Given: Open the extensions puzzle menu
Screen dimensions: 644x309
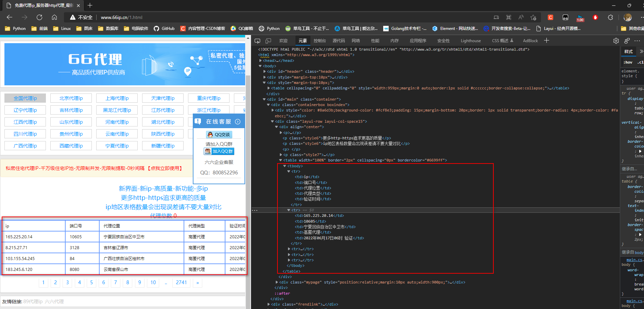Looking at the screenshot, I should click(610, 17).
